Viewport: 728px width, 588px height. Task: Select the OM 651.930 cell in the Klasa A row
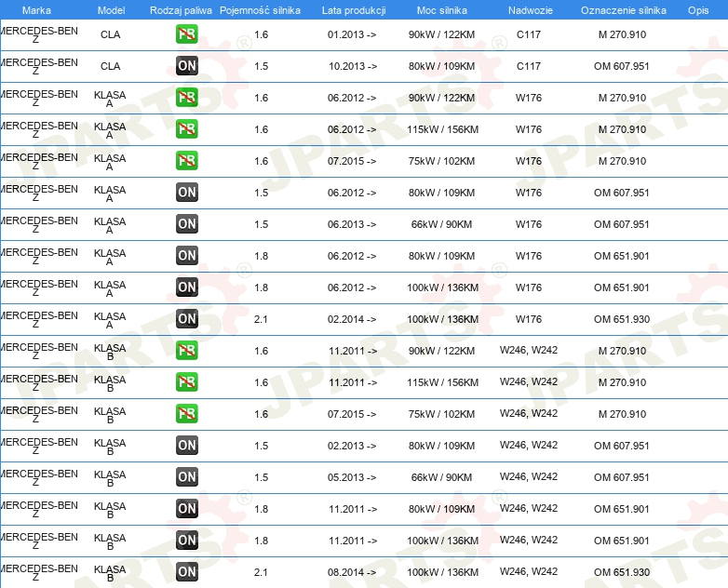pyautogui.click(x=622, y=319)
